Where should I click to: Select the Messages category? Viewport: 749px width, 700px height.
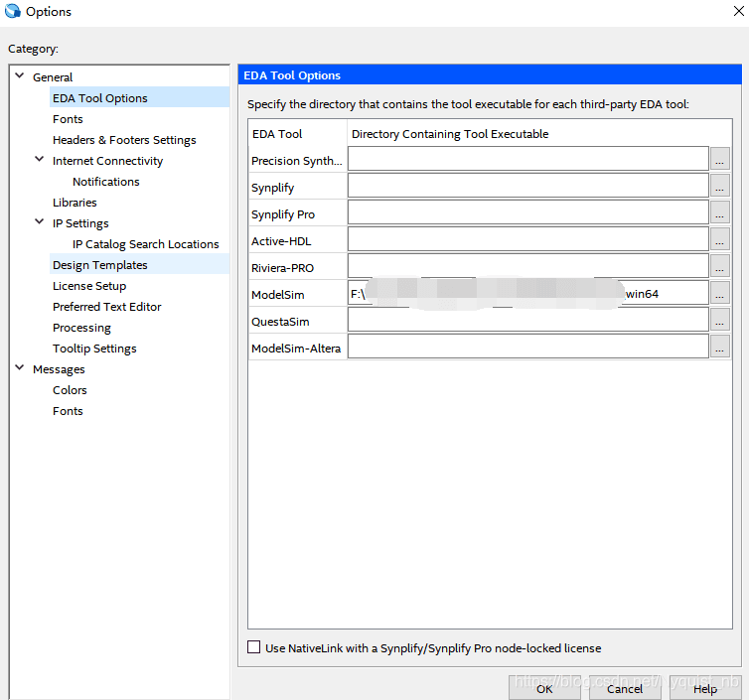click(59, 369)
